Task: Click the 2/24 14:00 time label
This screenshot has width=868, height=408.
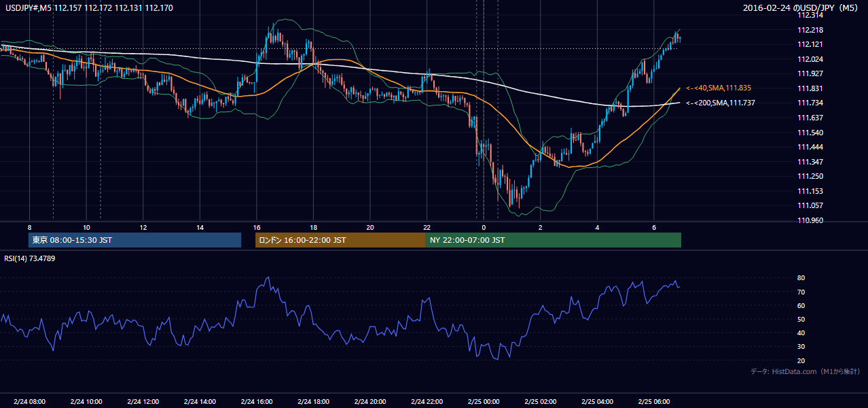Action: coord(200,402)
